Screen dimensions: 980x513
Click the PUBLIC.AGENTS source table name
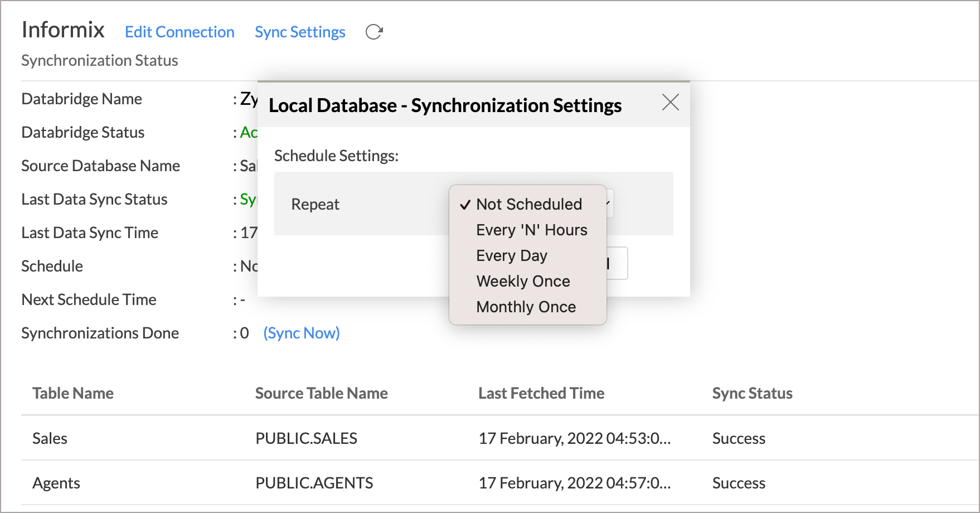click(x=313, y=483)
